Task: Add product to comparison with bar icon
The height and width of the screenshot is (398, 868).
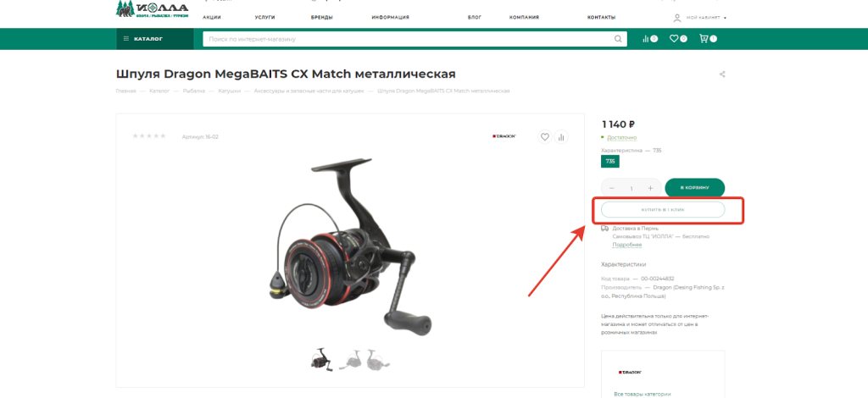Action: coord(561,137)
